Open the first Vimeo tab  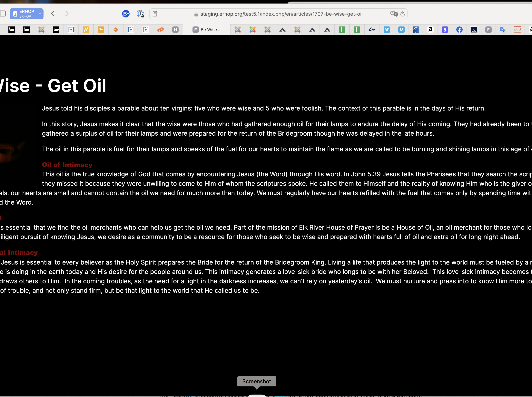[x=387, y=30]
